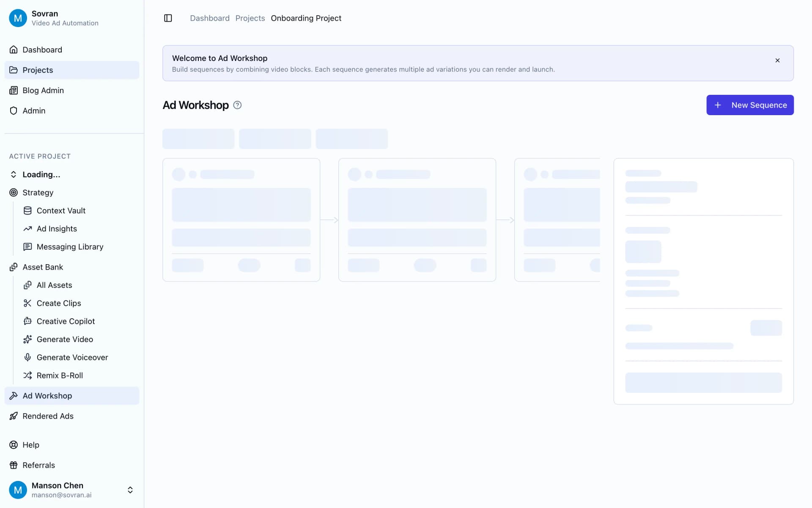
Task: Select Ad Insights text in sidebar
Action: pos(57,229)
